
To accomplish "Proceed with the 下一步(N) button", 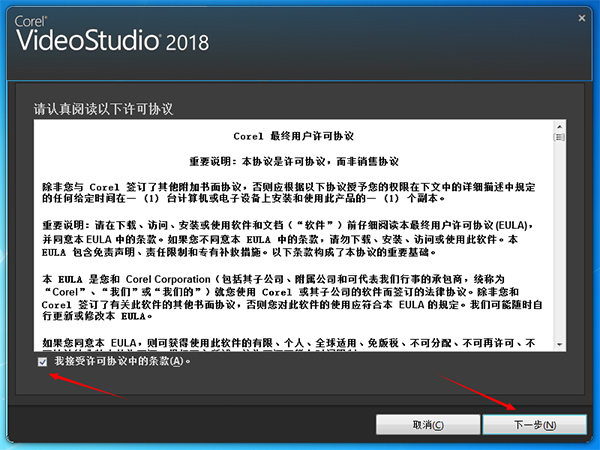I will [x=535, y=425].
